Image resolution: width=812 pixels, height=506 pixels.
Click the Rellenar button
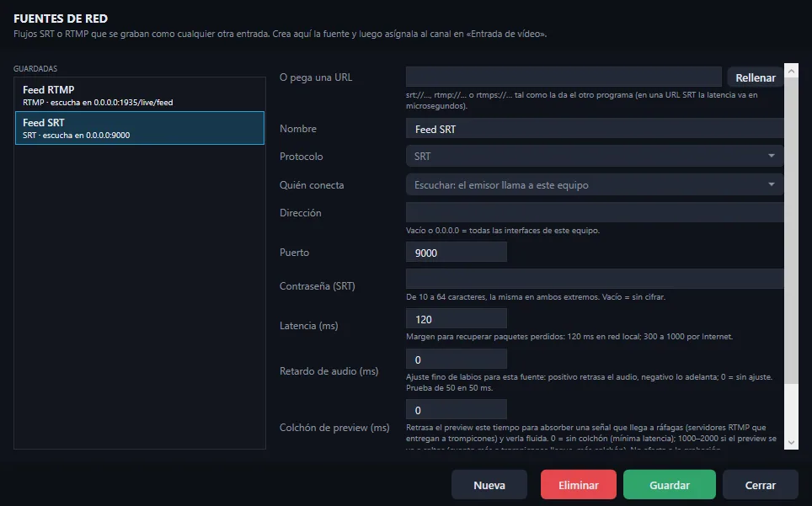click(x=755, y=77)
